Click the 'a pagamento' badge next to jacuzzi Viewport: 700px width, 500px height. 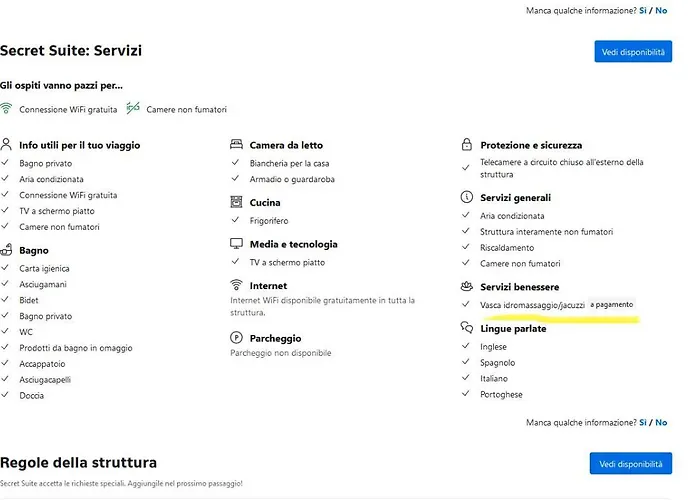coord(611,304)
